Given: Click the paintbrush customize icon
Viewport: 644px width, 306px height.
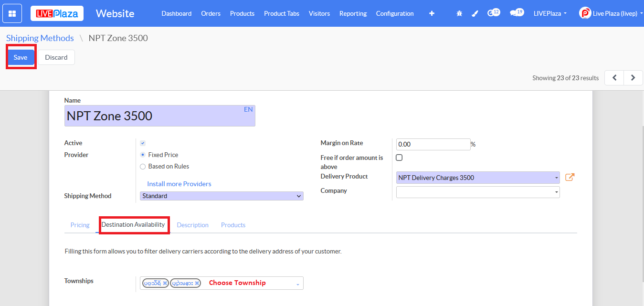Looking at the screenshot, I should click(475, 13).
